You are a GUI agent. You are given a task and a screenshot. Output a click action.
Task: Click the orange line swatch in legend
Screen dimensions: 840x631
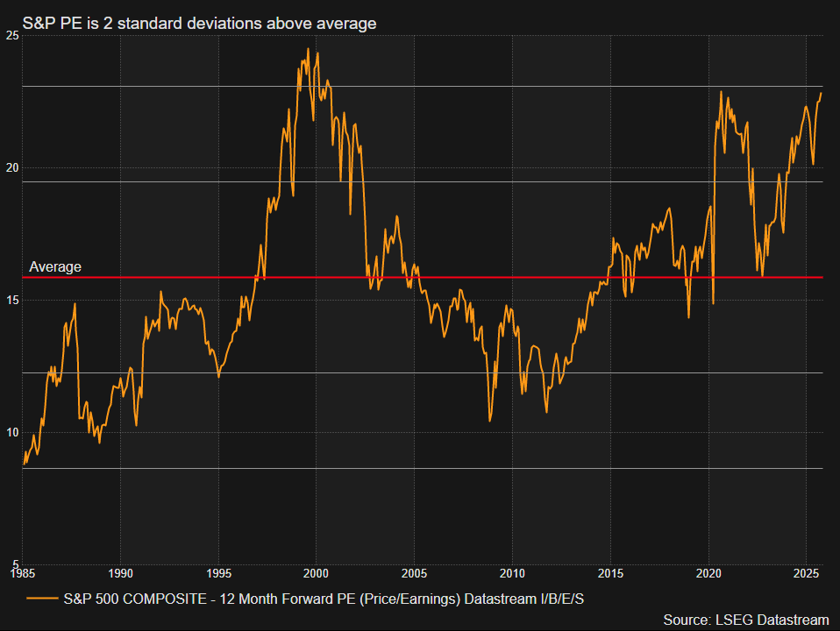click(x=42, y=598)
